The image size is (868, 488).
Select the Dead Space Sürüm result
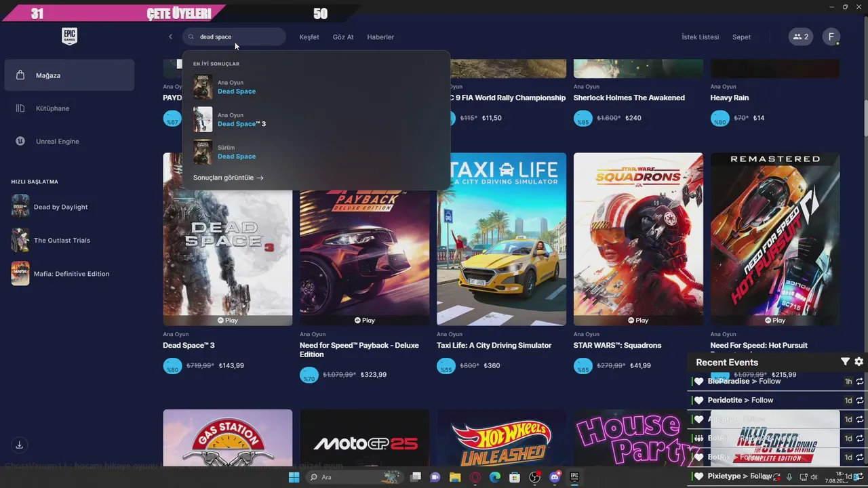316,152
